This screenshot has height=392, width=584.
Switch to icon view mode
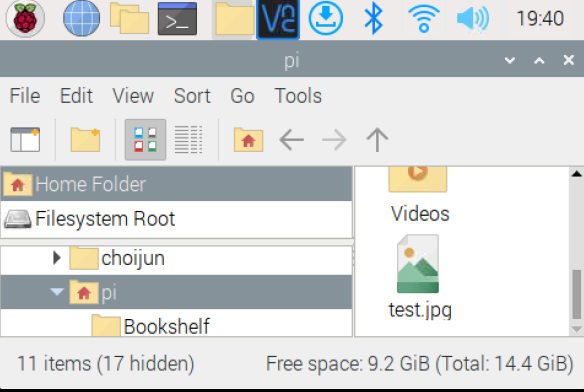click(x=145, y=140)
